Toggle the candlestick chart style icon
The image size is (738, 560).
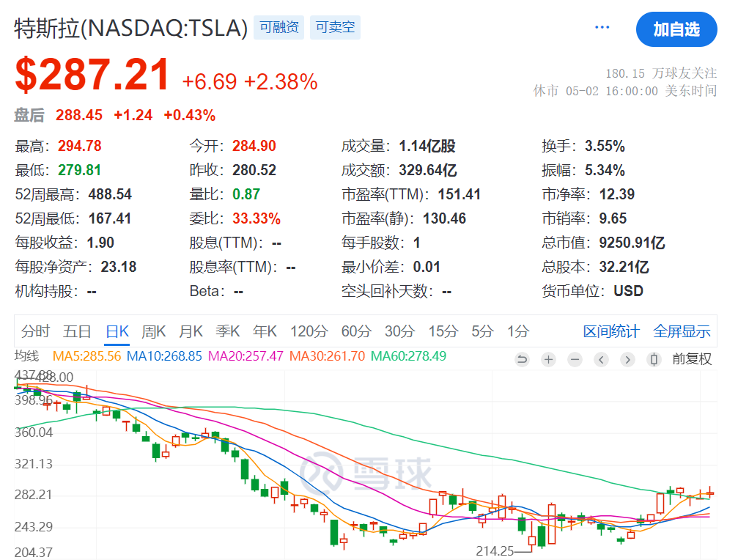tap(654, 359)
